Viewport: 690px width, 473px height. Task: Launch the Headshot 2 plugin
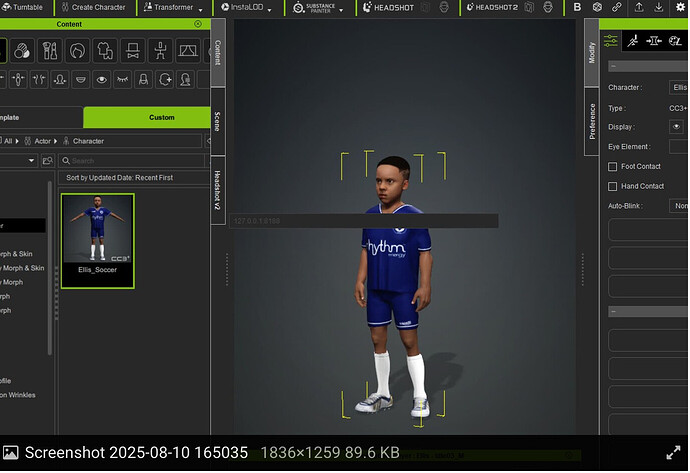(x=492, y=7)
